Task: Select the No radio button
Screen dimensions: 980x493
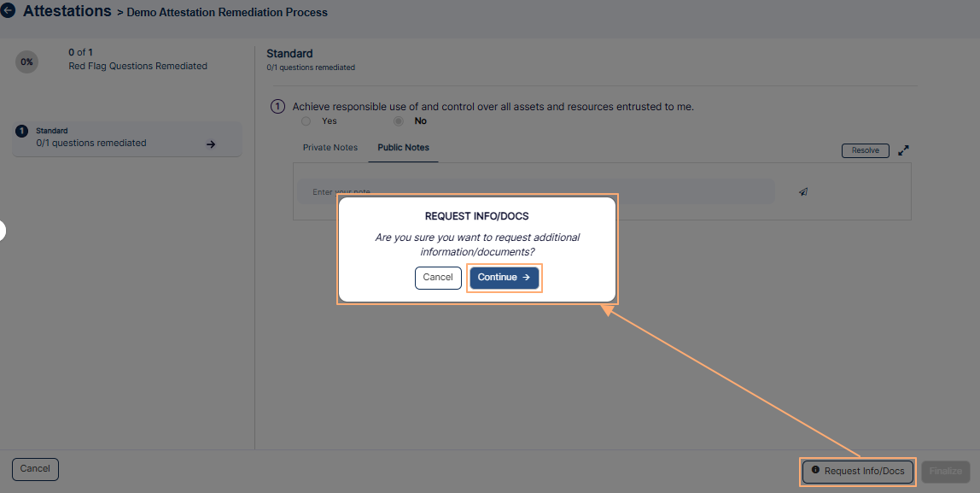Action: tap(397, 120)
